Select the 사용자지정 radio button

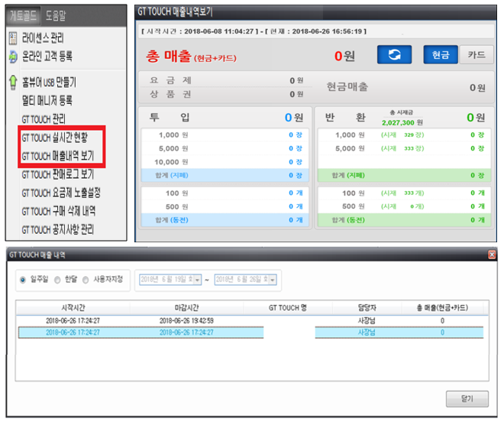(86, 280)
